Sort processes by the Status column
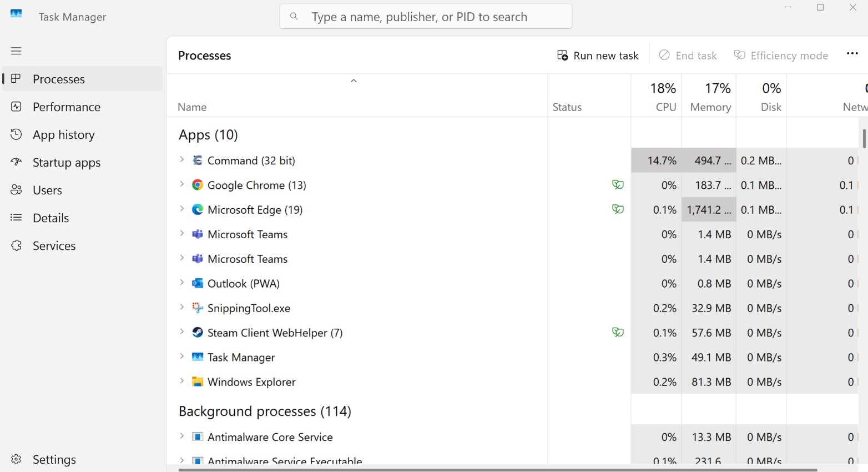Image resolution: width=868 pixels, height=472 pixels. pyautogui.click(x=589, y=96)
